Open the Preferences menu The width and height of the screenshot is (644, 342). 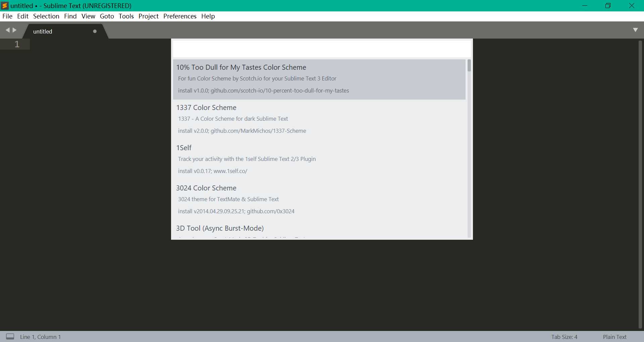click(180, 16)
